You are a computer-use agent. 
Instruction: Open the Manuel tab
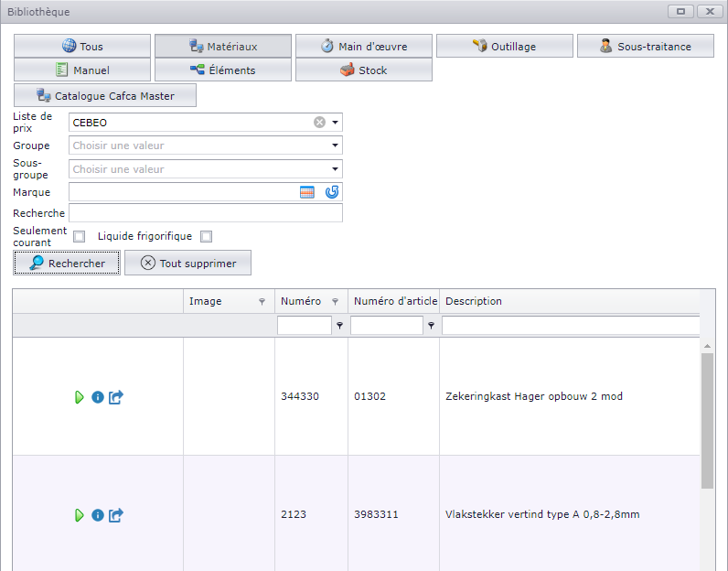click(x=82, y=70)
